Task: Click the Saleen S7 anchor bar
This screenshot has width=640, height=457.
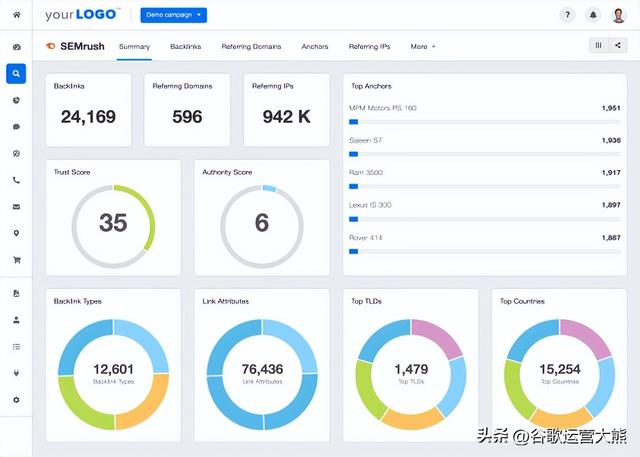Action: click(x=485, y=154)
